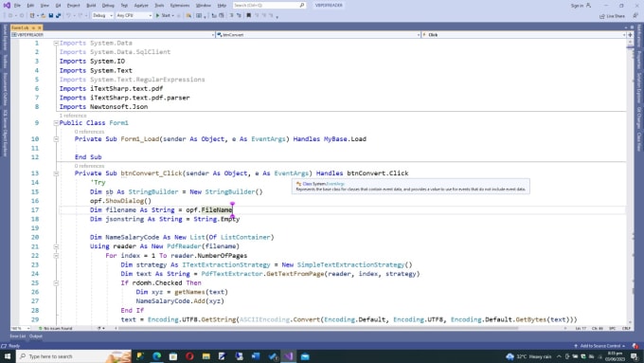The height and width of the screenshot is (363, 644).
Task: Collapse the For index loop block
Action: click(56, 256)
